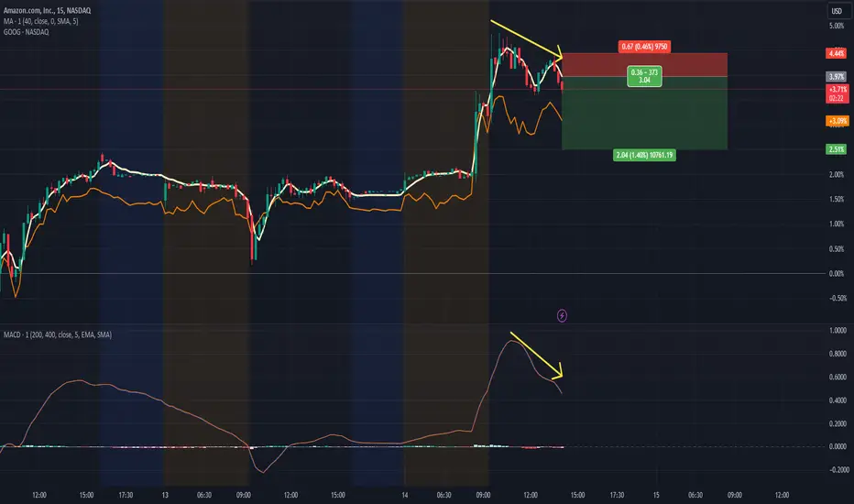Click the orange +3.09% GOOG price tag
This screenshot has width=854, height=504.
point(838,121)
